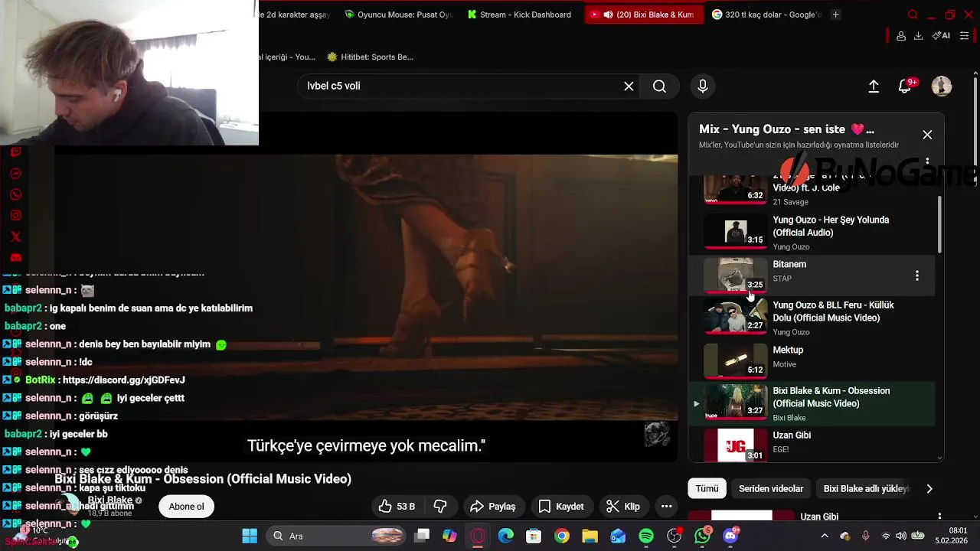Screen dimensions: 980x551
Task: Switch to Oyuncu Mouse: Pusat tab
Action: [398, 15]
